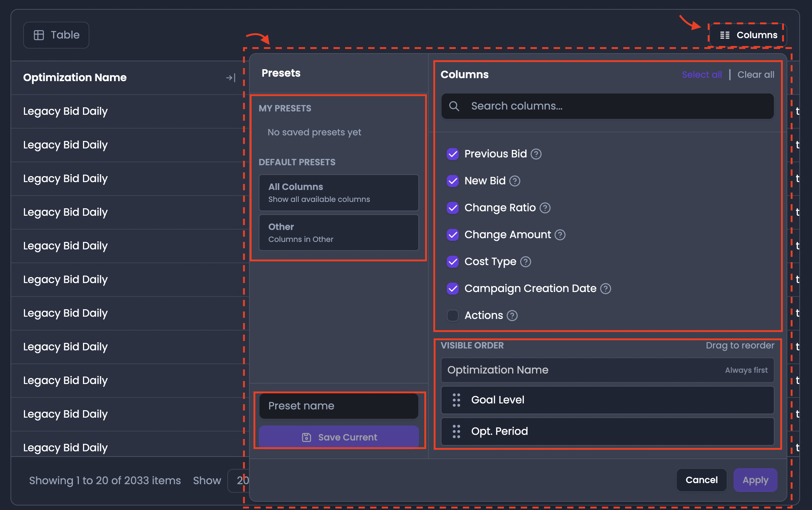Click the drag handle for Goal Level
Image resolution: width=812 pixels, height=510 pixels.
(x=456, y=400)
